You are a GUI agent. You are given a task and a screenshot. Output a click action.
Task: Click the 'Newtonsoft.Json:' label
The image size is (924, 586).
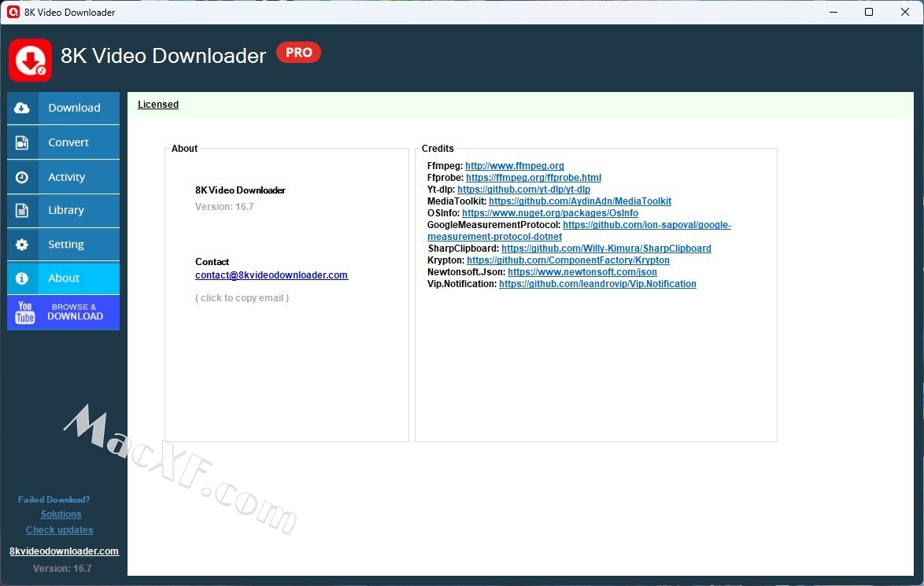(x=466, y=271)
